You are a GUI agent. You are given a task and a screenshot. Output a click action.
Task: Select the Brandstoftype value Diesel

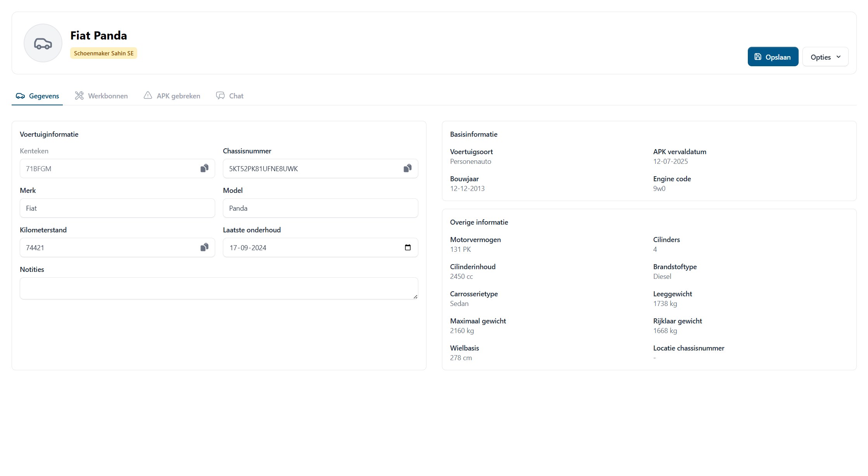(x=662, y=277)
